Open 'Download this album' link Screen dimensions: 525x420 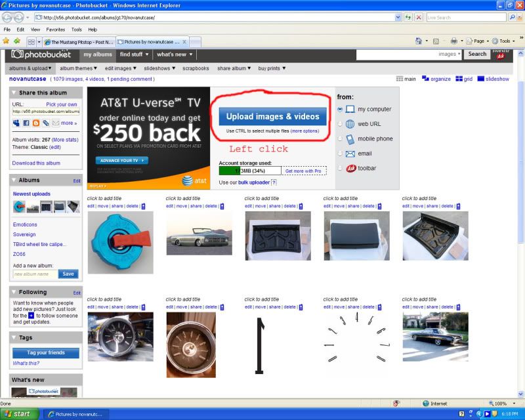click(x=36, y=163)
